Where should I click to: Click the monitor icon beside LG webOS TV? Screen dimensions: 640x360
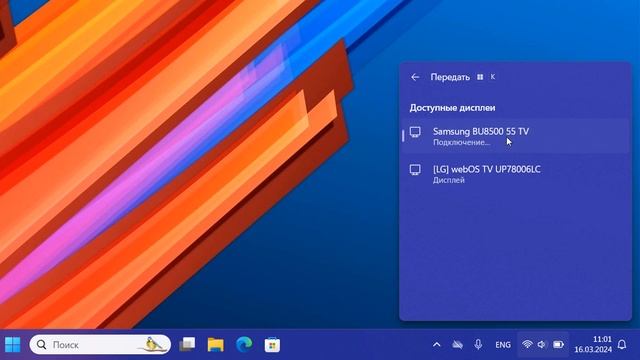pos(415,170)
